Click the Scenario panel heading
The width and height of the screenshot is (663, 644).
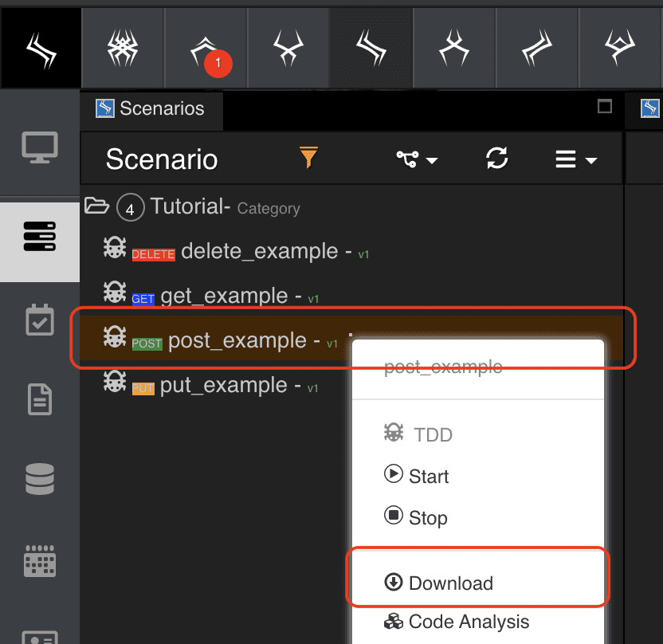tap(162, 159)
